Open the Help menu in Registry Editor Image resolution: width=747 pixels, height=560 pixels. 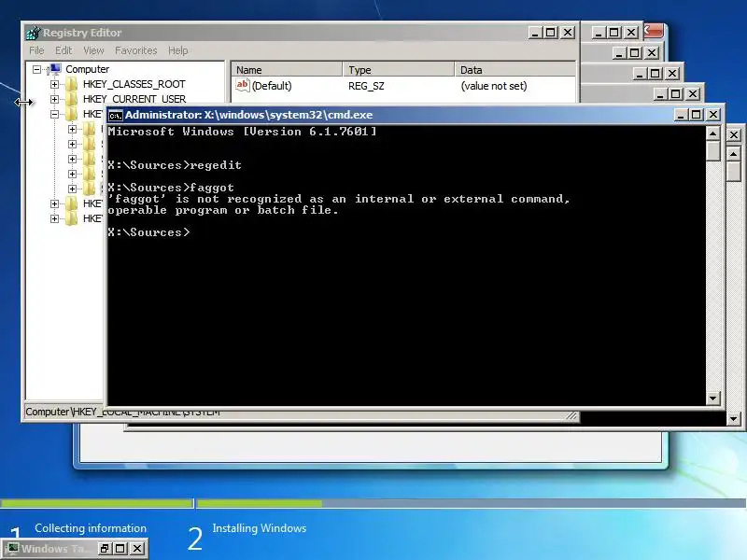[x=177, y=50]
